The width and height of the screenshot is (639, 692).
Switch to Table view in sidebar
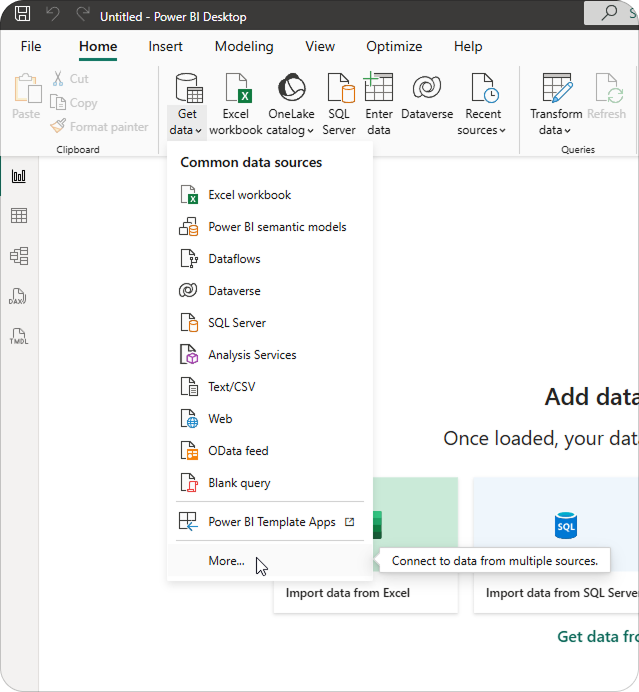point(19,216)
